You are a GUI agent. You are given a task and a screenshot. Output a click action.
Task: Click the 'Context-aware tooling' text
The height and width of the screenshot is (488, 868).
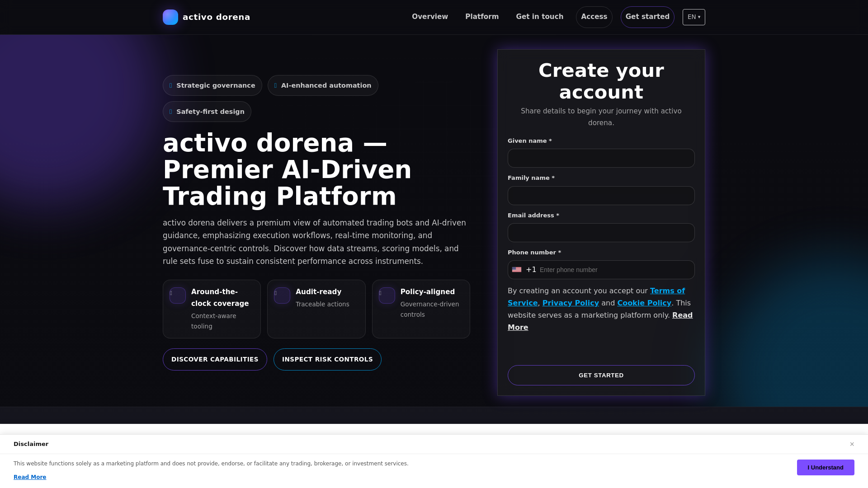pyautogui.click(x=214, y=321)
